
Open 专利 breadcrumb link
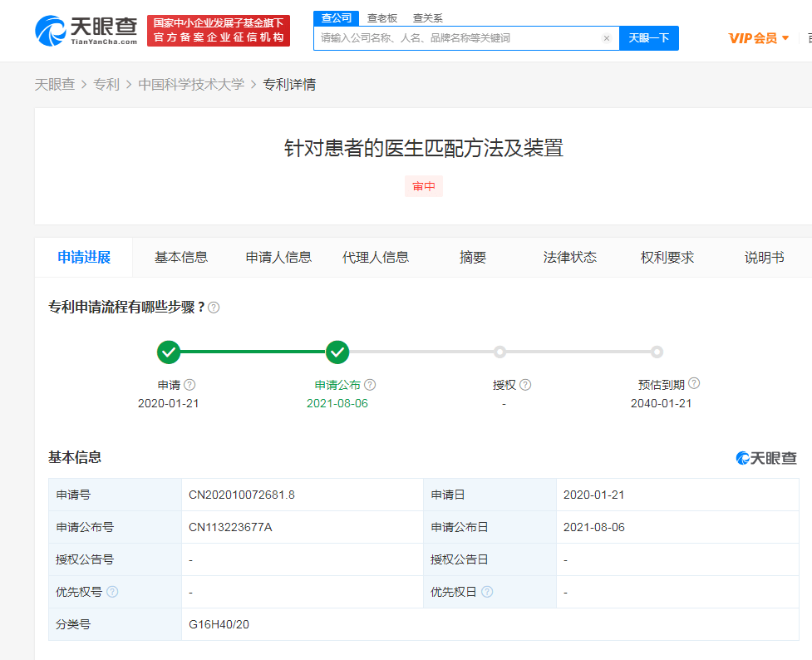click(106, 85)
